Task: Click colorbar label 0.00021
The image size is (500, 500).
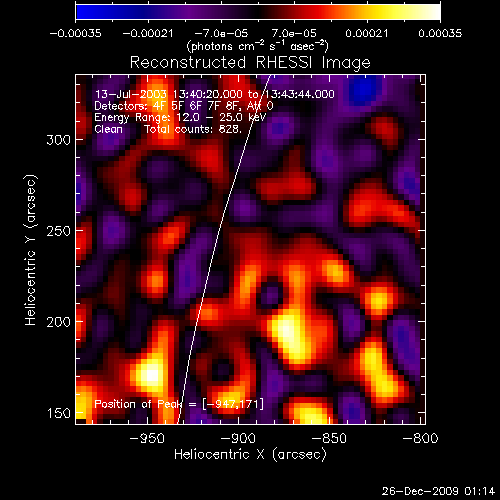Action: point(367,33)
